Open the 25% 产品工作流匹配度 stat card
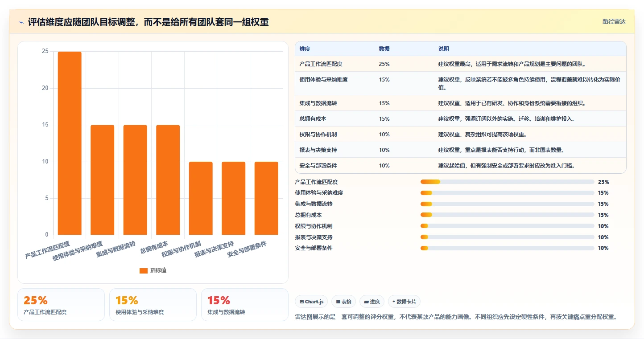This screenshot has width=644, height=339. [61, 305]
